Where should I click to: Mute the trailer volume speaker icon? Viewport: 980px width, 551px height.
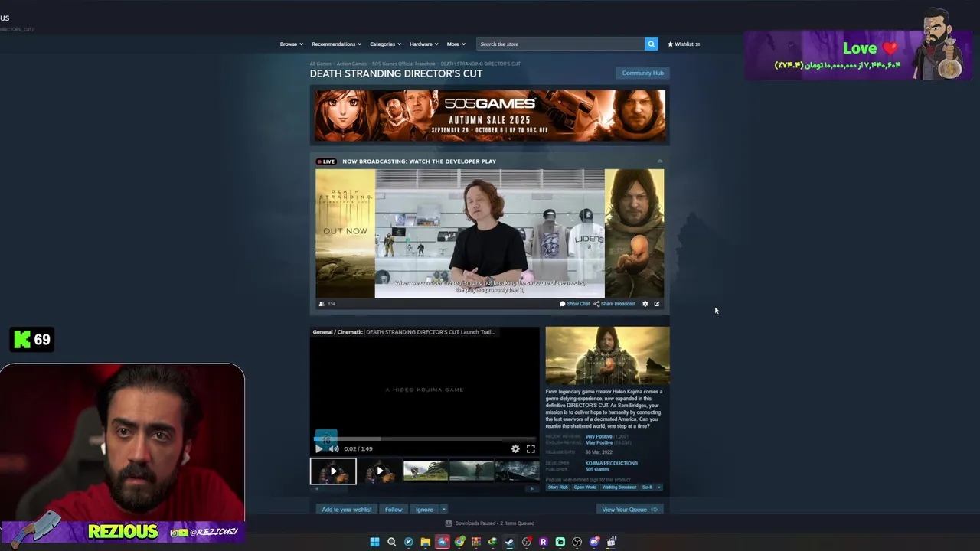point(334,448)
